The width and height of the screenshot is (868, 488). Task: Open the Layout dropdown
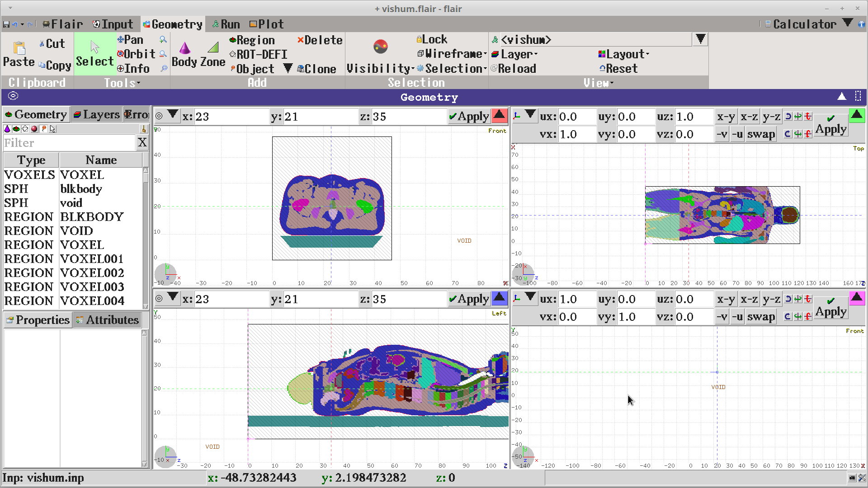[624, 54]
